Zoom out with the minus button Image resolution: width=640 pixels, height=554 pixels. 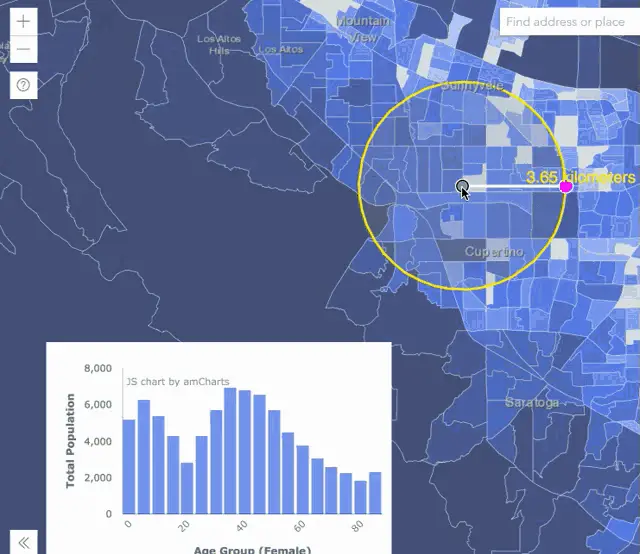[x=24, y=49]
